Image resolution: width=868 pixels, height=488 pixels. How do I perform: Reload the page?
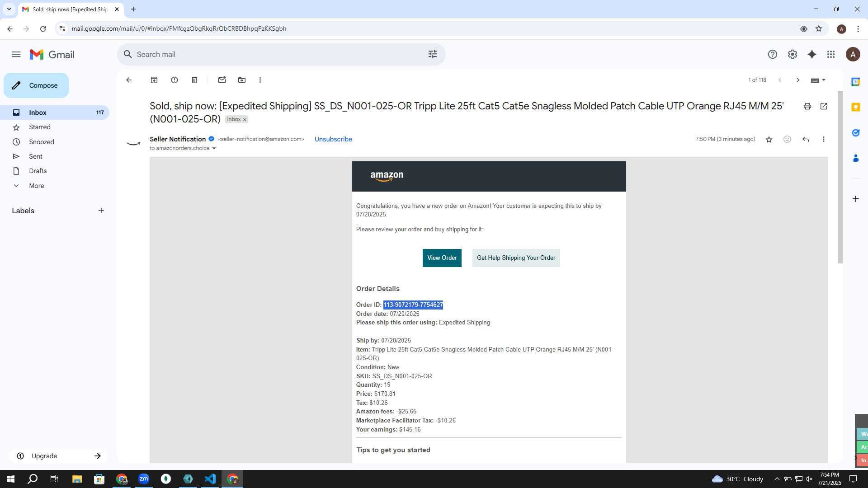point(43,28)
